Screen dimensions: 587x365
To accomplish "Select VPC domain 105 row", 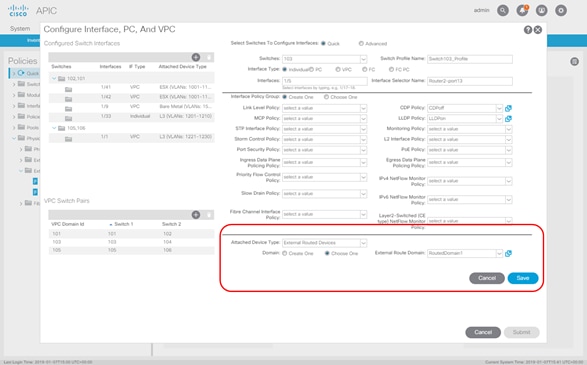I will coord(131,250).
